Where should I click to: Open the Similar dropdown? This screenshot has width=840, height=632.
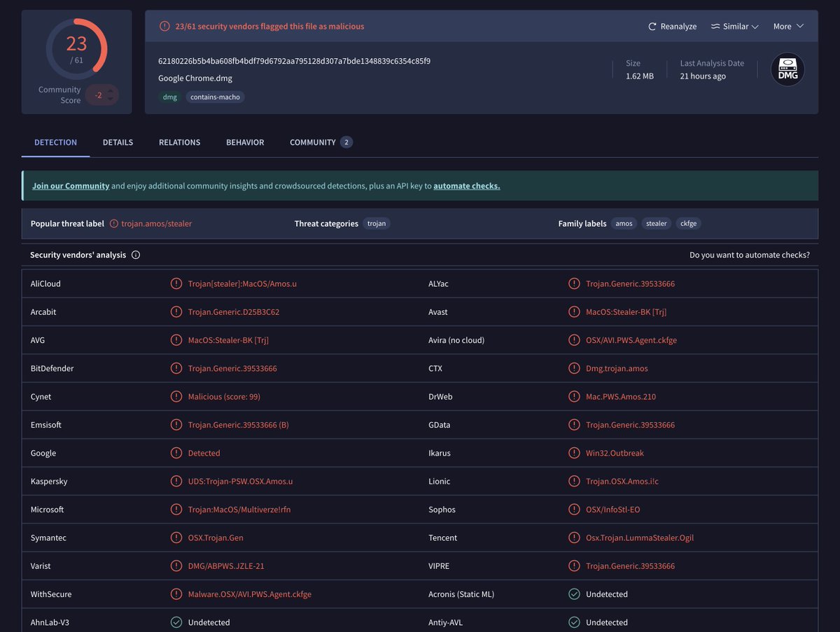734,27
